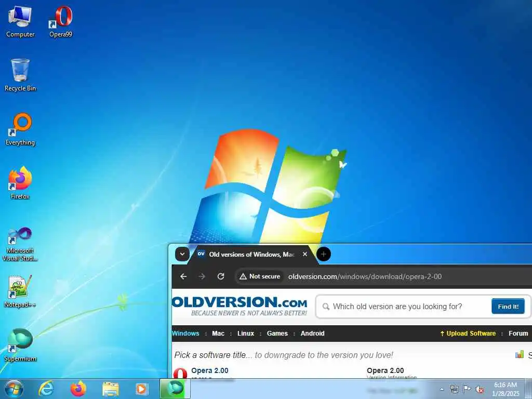Open the Recycle Bin icon
The height and width of the screenshot is (399, 532).
point(20,75)
